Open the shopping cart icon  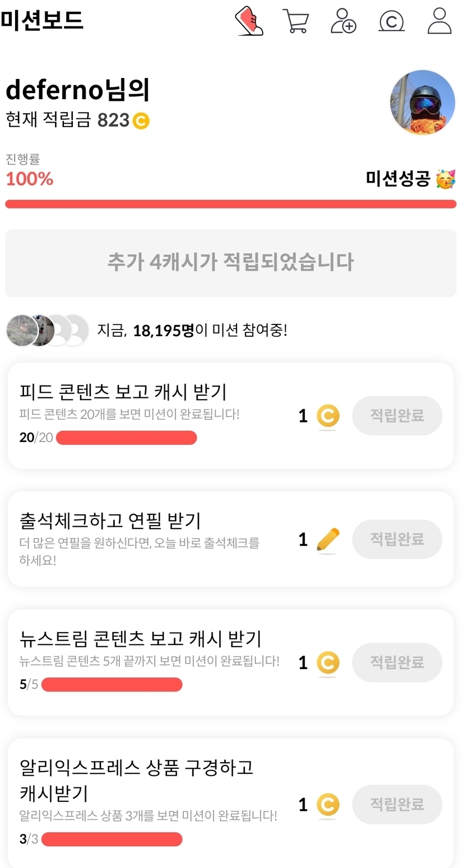(x=295, y=21)
